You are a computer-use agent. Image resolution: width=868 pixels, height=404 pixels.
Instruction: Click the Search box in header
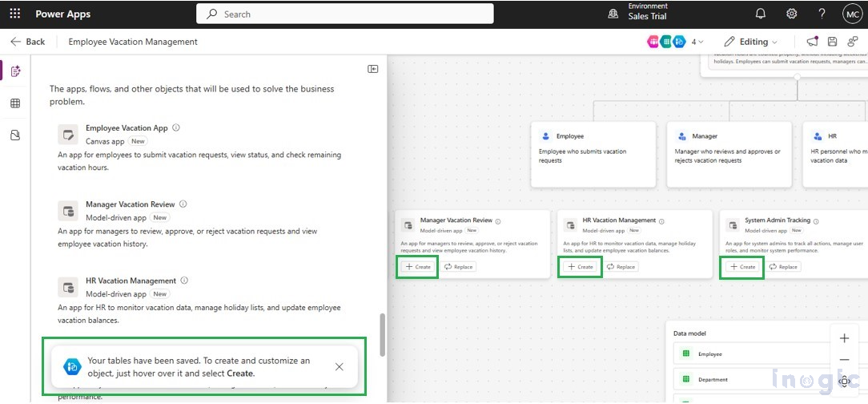[345, 14]
